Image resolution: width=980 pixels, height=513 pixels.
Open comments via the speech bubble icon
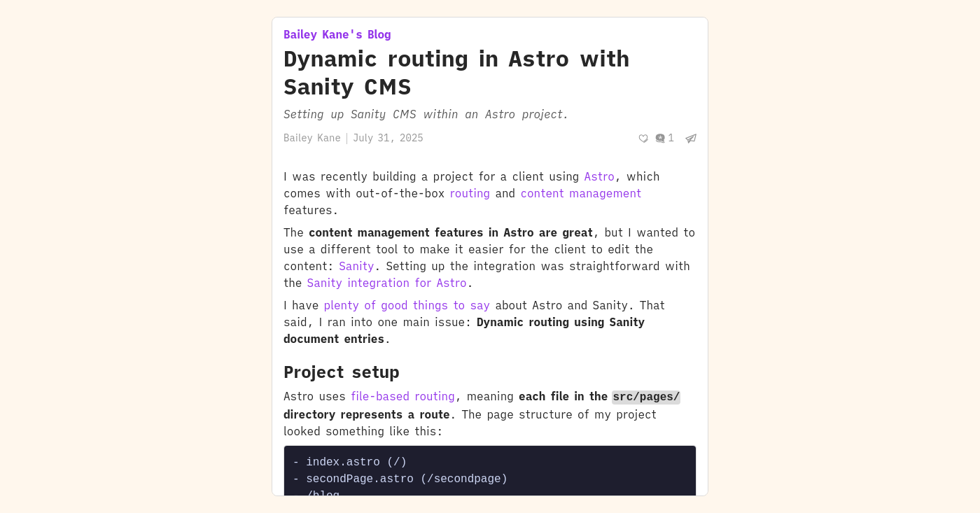tap(660, 139)
